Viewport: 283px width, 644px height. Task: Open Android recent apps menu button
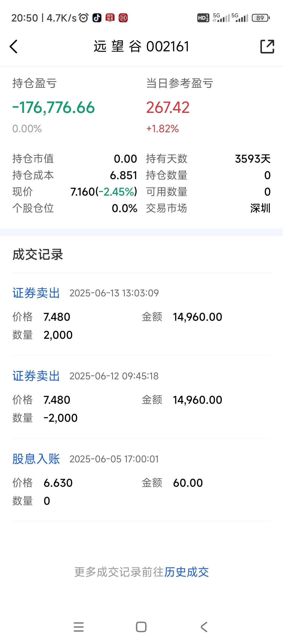pos(79,627)
